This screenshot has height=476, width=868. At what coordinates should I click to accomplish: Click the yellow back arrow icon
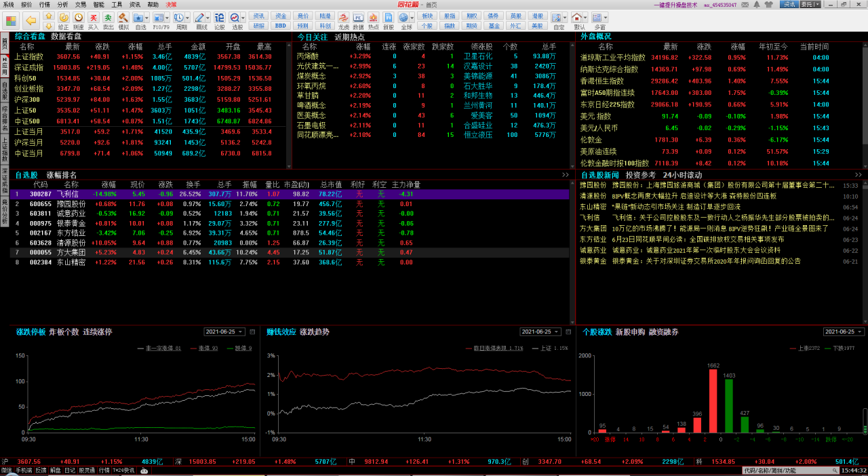tap(31, 20)
